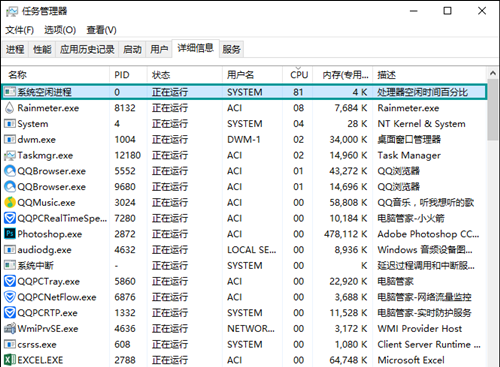The height and width of the screenshot is (367, 500).
Task: Click the EXCEL.EXE icon
Action: click(x=10, y=360)
